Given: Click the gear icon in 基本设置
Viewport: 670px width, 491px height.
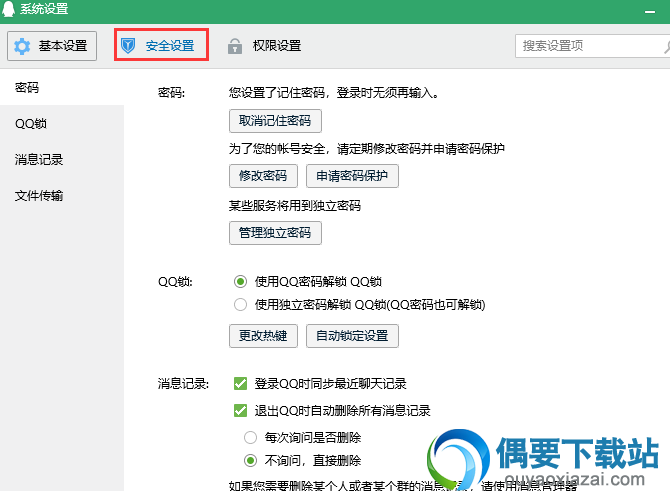Looking at the screenshot, I should (x=22, y=46).
